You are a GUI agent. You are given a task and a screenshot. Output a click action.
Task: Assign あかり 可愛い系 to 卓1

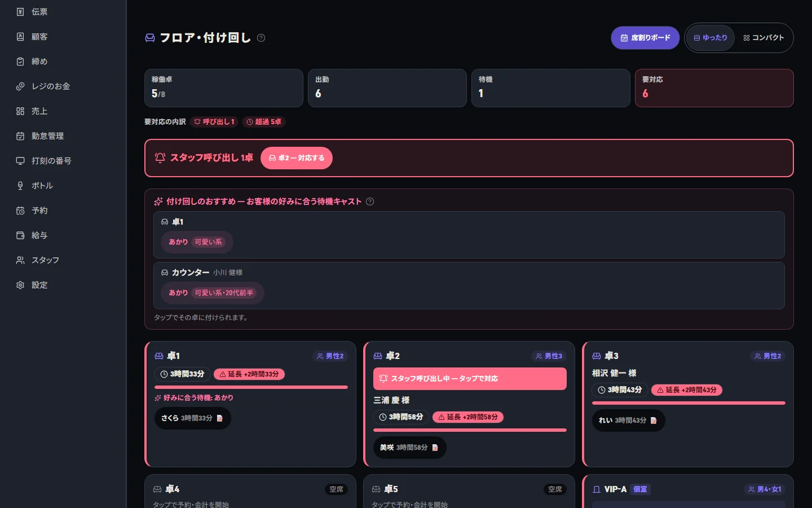[197, 242]
